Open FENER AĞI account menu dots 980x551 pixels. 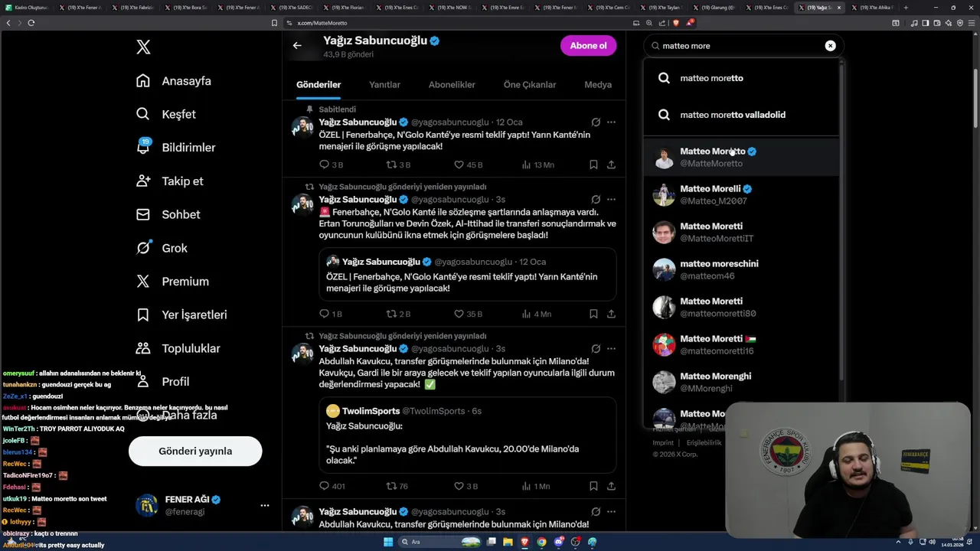265,505
